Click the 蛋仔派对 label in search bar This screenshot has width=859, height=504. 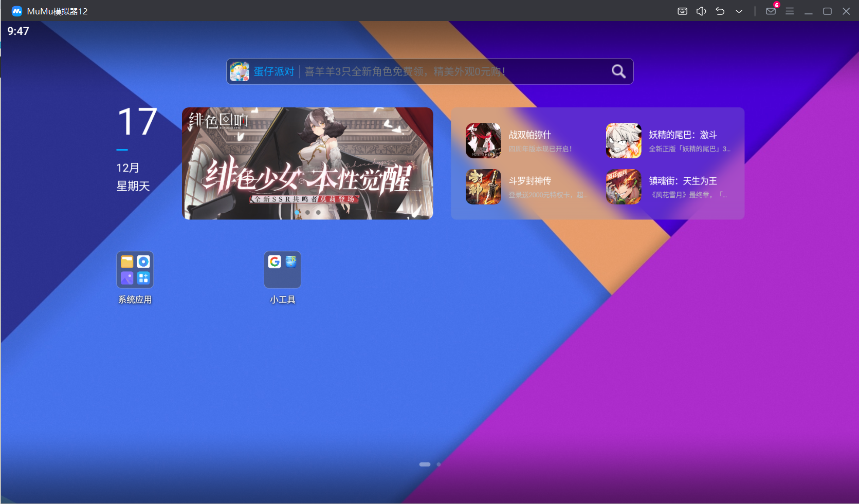(x=274, y=71)
